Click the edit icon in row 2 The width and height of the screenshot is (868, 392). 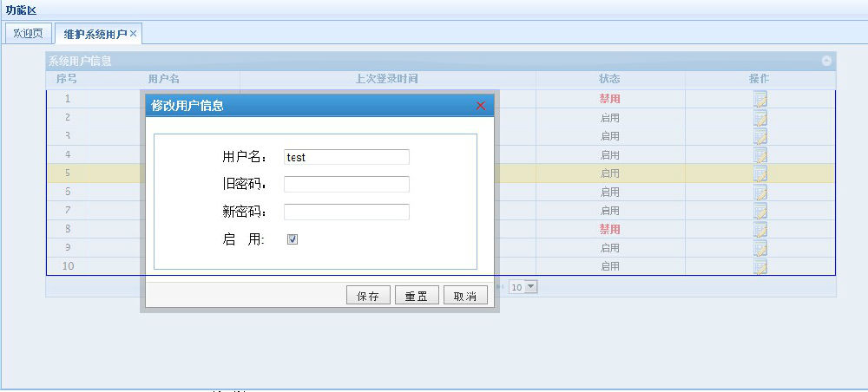click(759, 117)
